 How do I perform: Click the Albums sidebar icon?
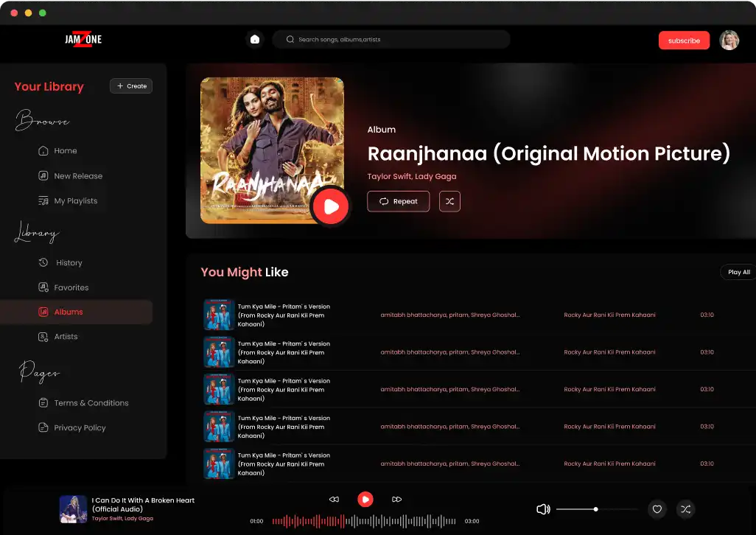tap(43, 312)
